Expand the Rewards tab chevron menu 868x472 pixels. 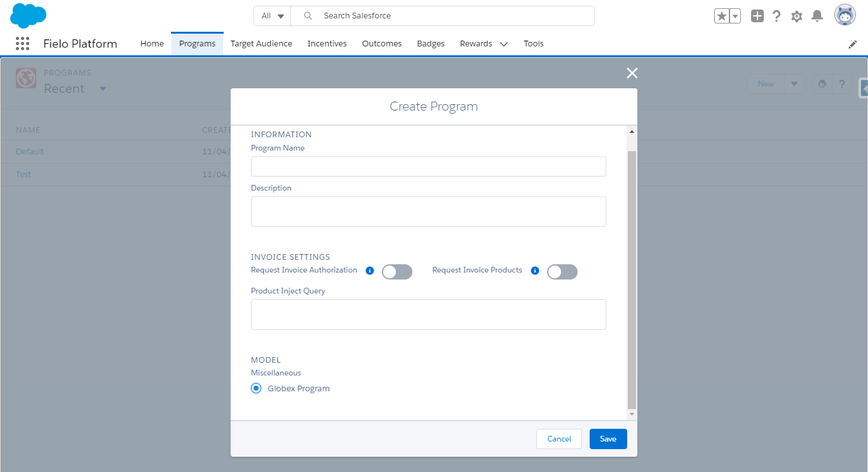coord(504,44)
